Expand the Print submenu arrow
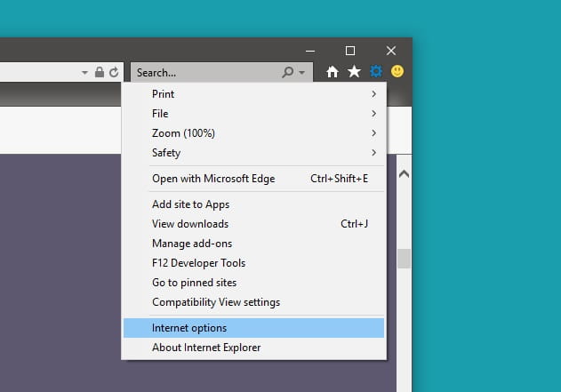The width and height of the screenshot is (561, 392). [x=374, y=94]
